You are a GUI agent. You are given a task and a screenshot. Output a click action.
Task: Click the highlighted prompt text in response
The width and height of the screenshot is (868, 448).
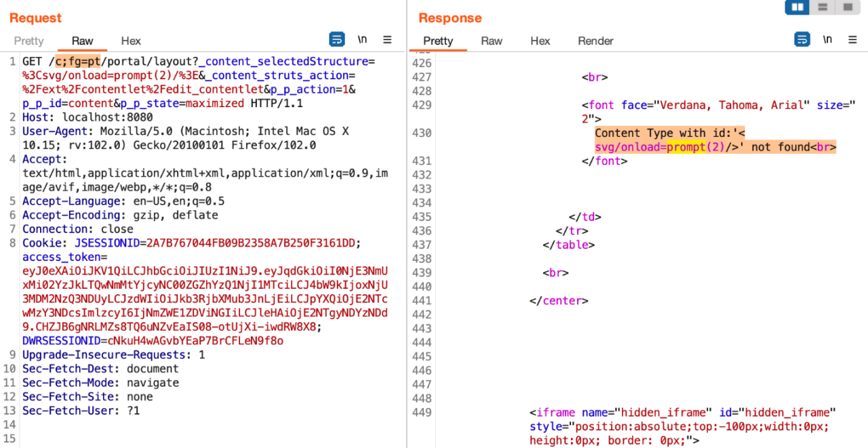[x=686, y=147]
